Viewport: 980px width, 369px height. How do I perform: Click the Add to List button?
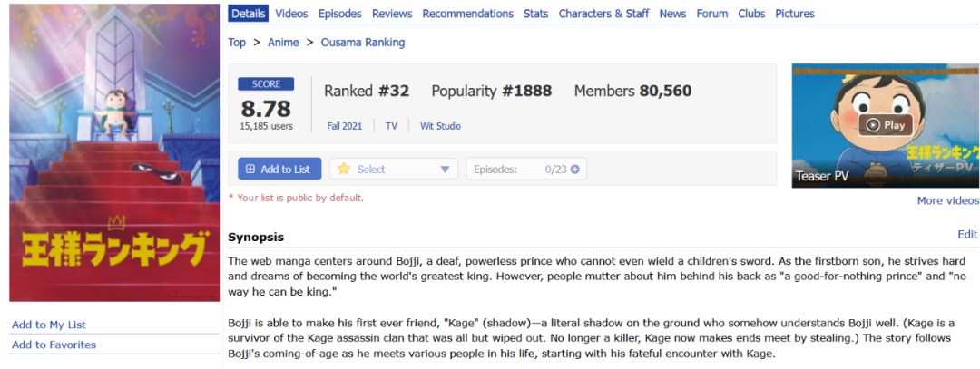(279, 169)
